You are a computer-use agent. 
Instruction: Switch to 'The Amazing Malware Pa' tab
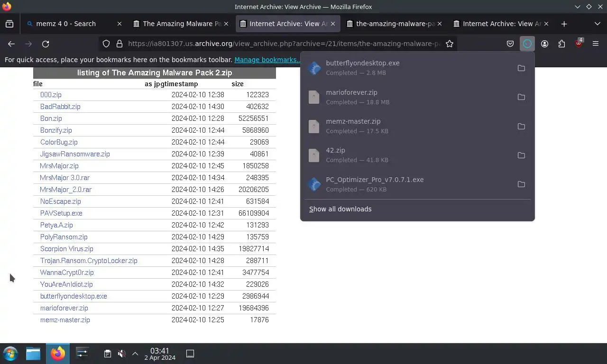[182, 24]
